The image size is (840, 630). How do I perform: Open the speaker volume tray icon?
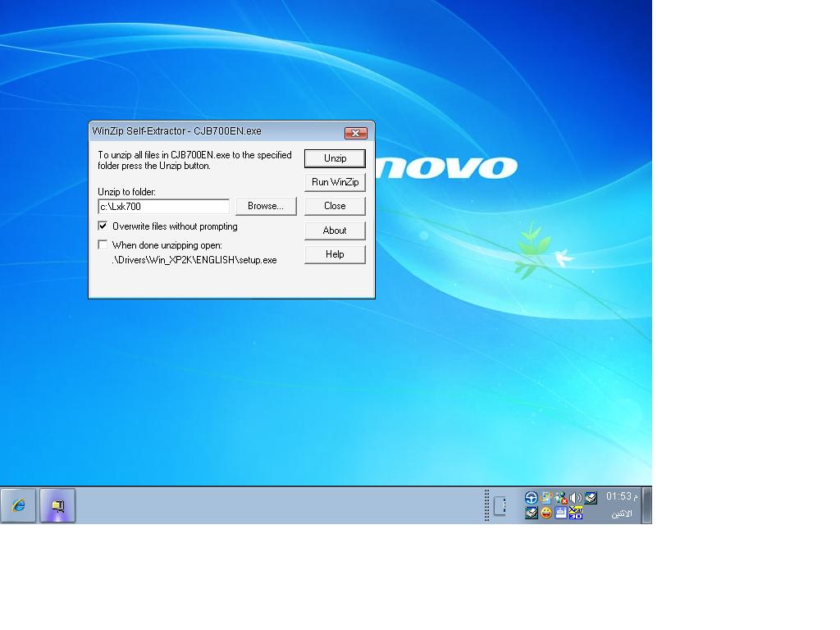575,498
